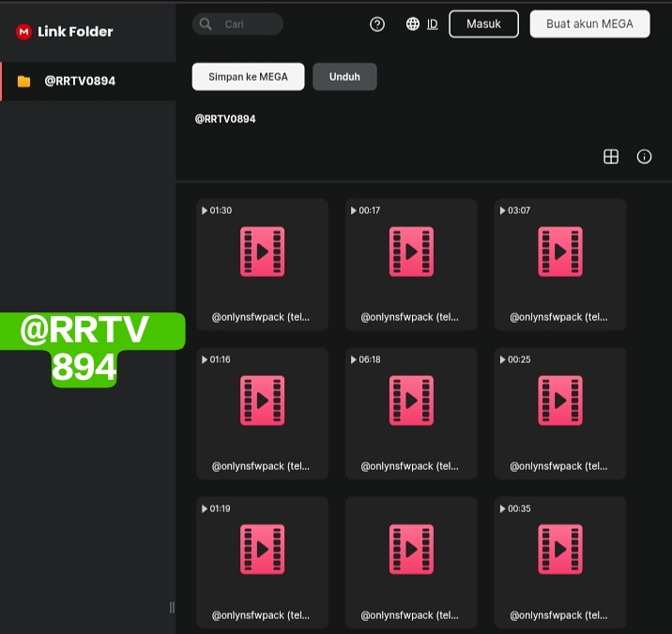Click file name under the 00:35 video

[558, 615]
